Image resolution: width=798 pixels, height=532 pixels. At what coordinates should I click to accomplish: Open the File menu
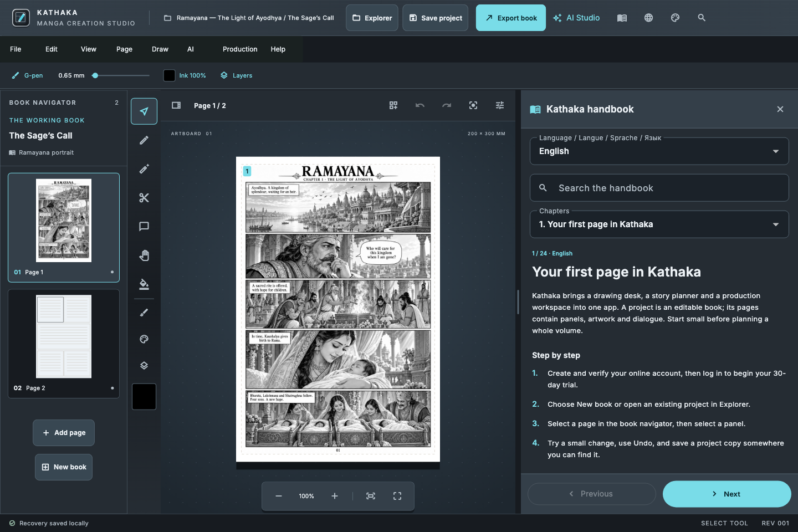point(16,49)
